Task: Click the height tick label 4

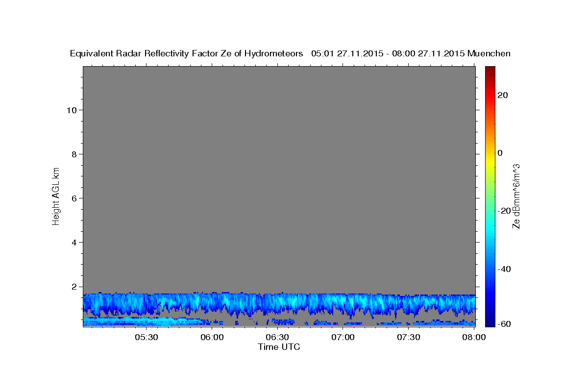Action: [x=74, y=242]
